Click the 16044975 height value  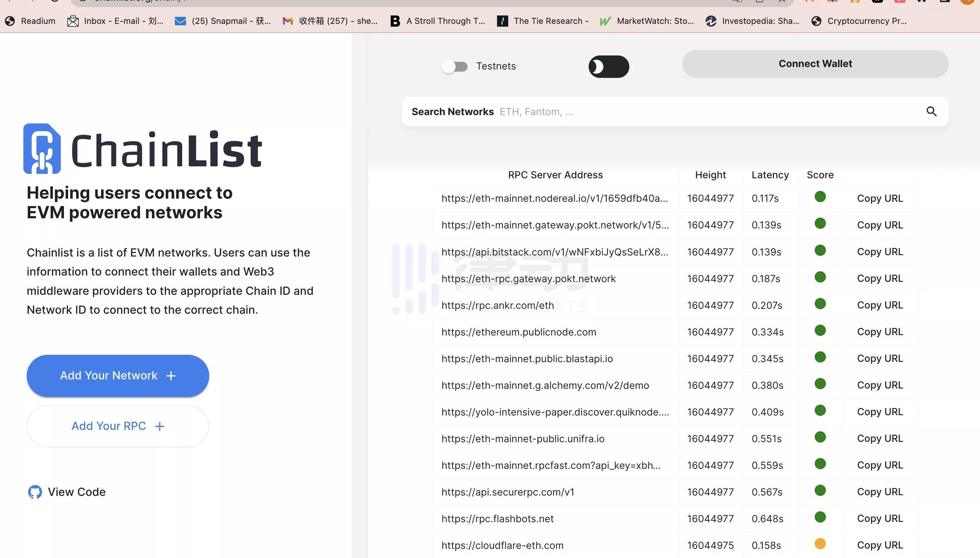710,545
